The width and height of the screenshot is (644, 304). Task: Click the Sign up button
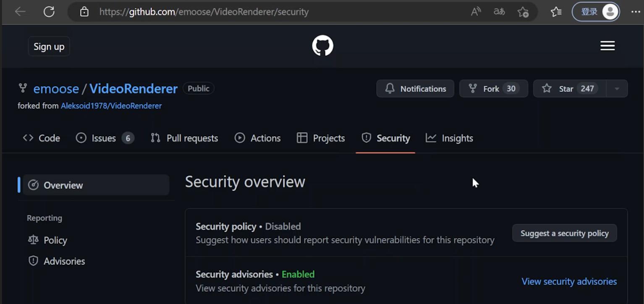point(49,47)
